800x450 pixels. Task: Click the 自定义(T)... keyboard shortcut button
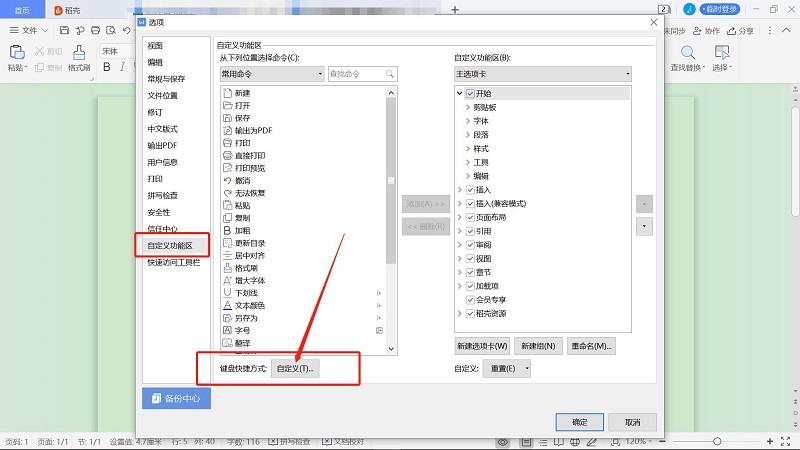pyautogui.click(x=295, y=368)
